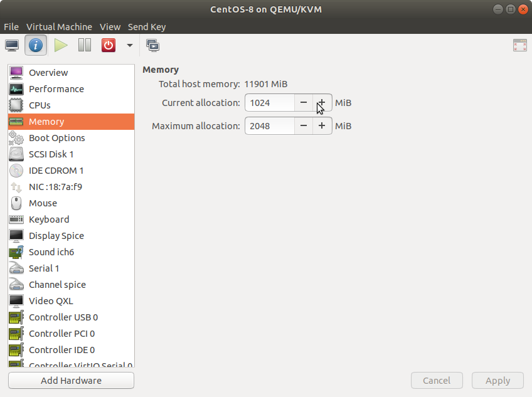
Task: Click the Add Hardware button
Action: (72, 380)
